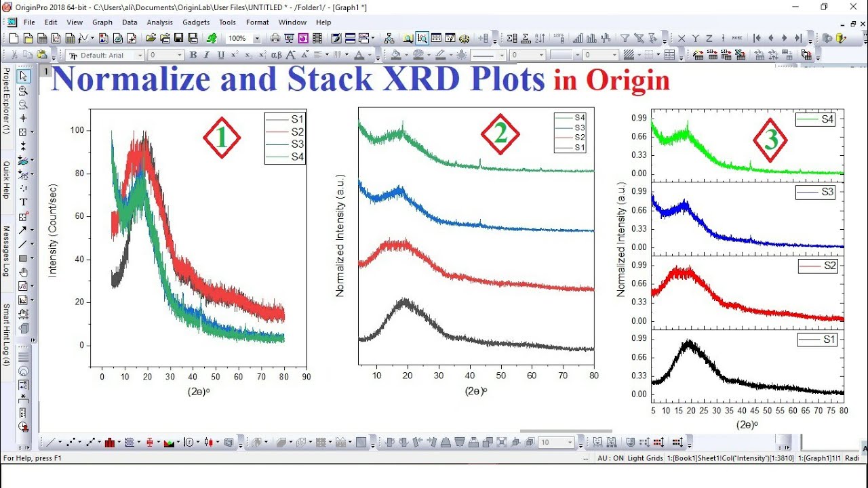Select the S4 legend entry in graph 2

570,118
